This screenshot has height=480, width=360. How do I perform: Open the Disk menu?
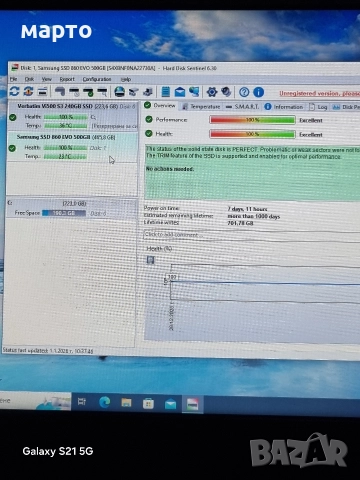(x=29, y=79)
